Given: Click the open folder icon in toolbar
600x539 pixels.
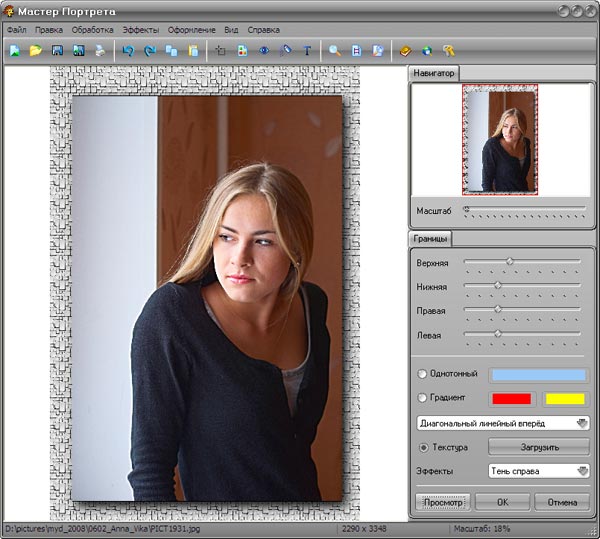Looking at the screenshot, I should pyautogui.click(x=36, y=50).
